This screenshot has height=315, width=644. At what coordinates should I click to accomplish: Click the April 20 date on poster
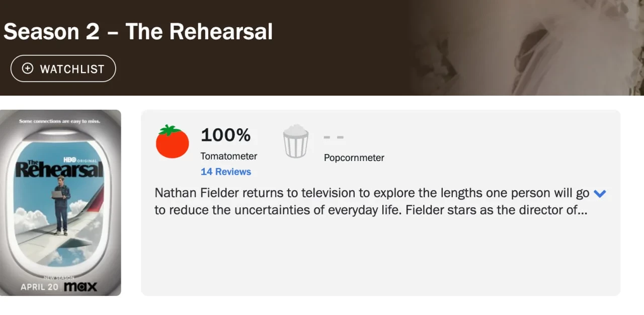point(40,287)
